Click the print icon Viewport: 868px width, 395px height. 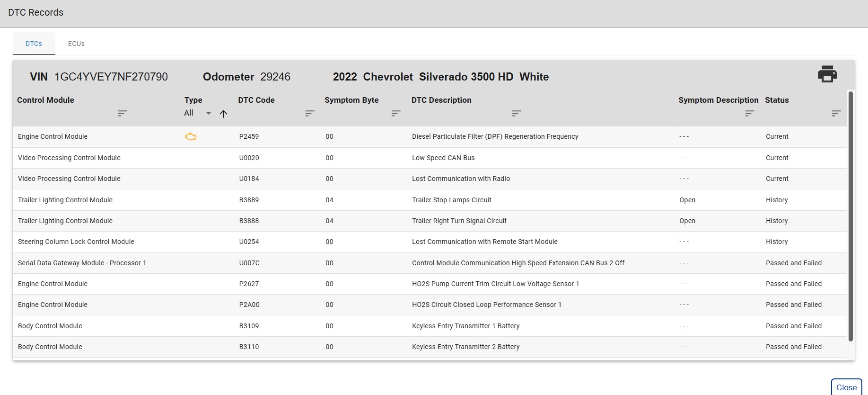(827, 74)
